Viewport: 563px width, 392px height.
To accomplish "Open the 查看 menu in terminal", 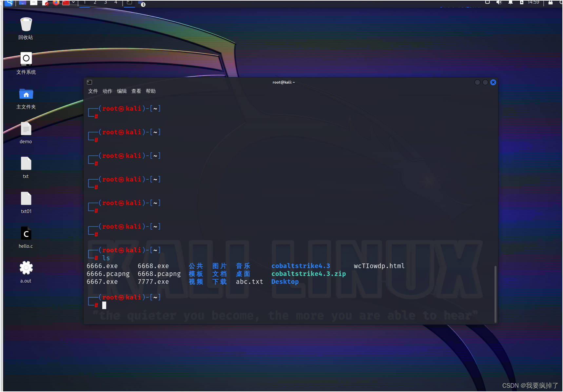I will 136,91.
